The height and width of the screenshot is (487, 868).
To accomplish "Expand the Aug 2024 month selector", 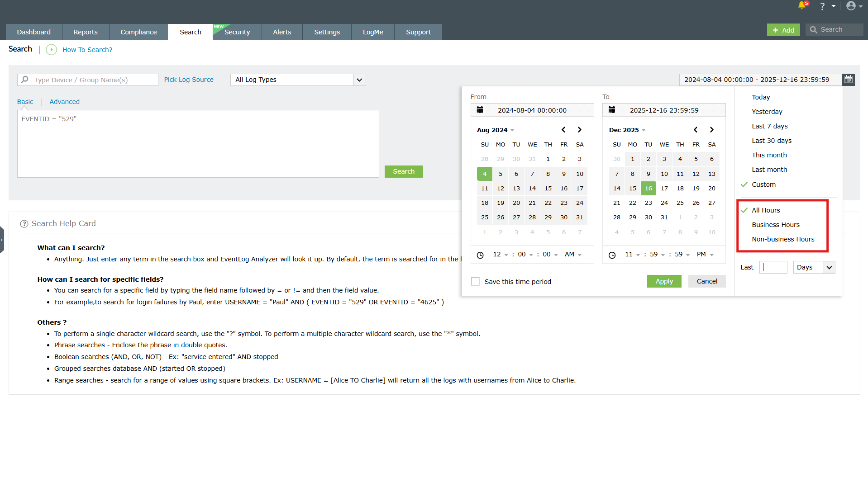I will [496, 130].
